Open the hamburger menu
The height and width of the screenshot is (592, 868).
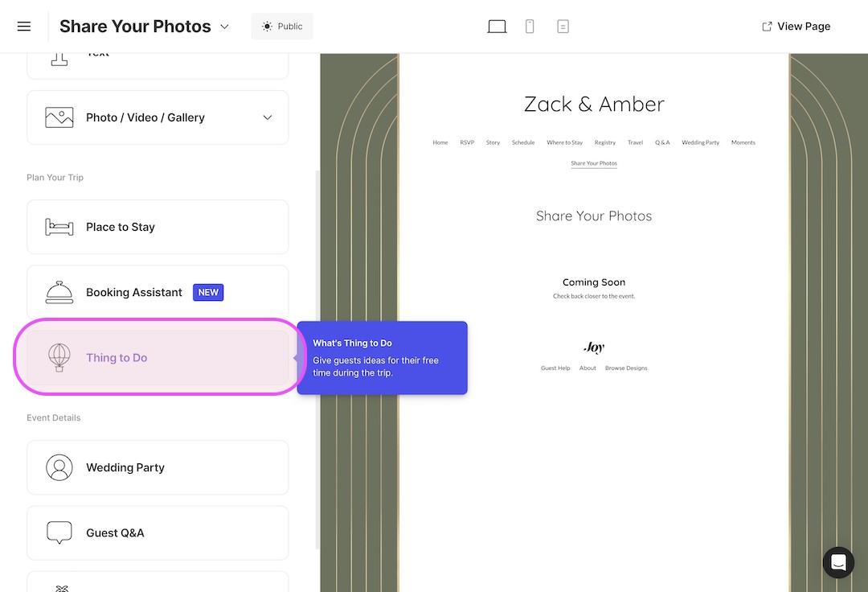coord(23,26)
